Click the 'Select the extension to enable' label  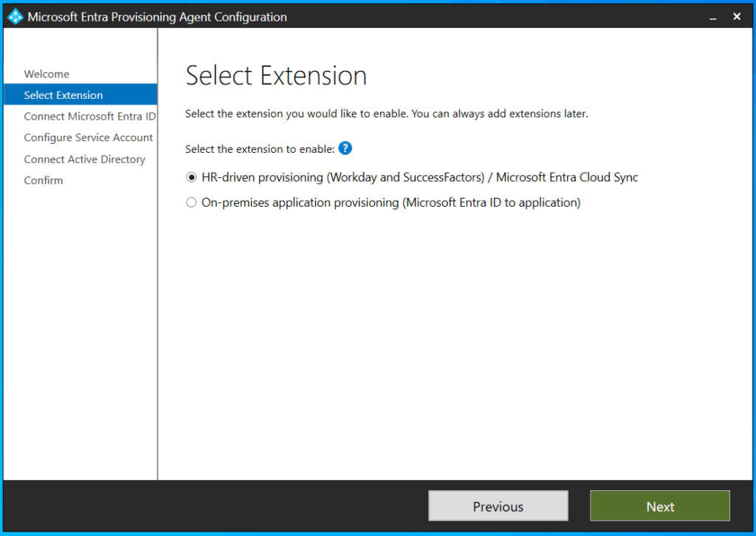pos(260,149)
